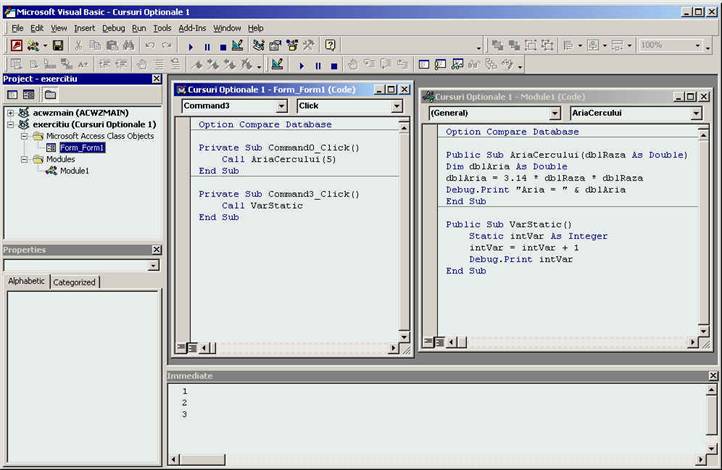Click Run Sub play icon on Debug toolbar
Image resolution: width=722 pixels, height=470 pixels.
click(x=302, y=66)
